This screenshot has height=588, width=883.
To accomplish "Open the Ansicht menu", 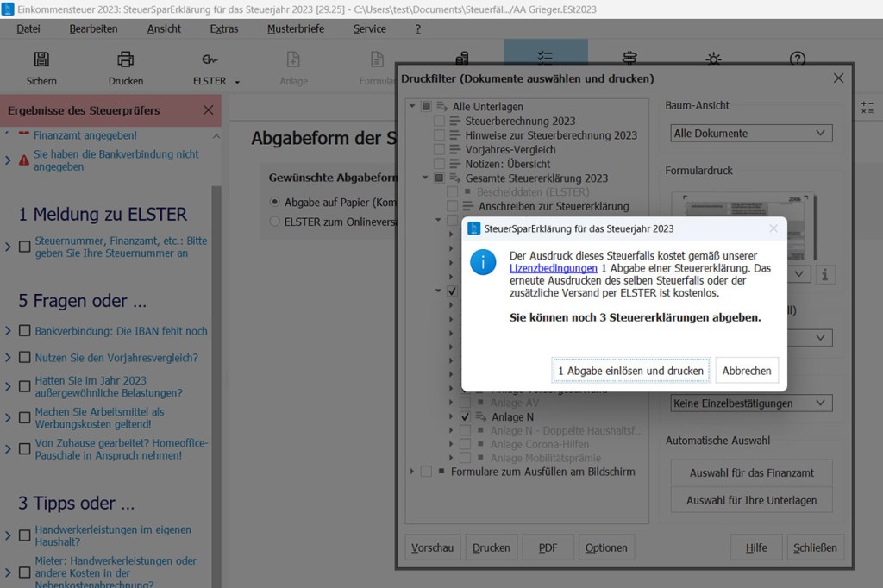I will [164, 28].
